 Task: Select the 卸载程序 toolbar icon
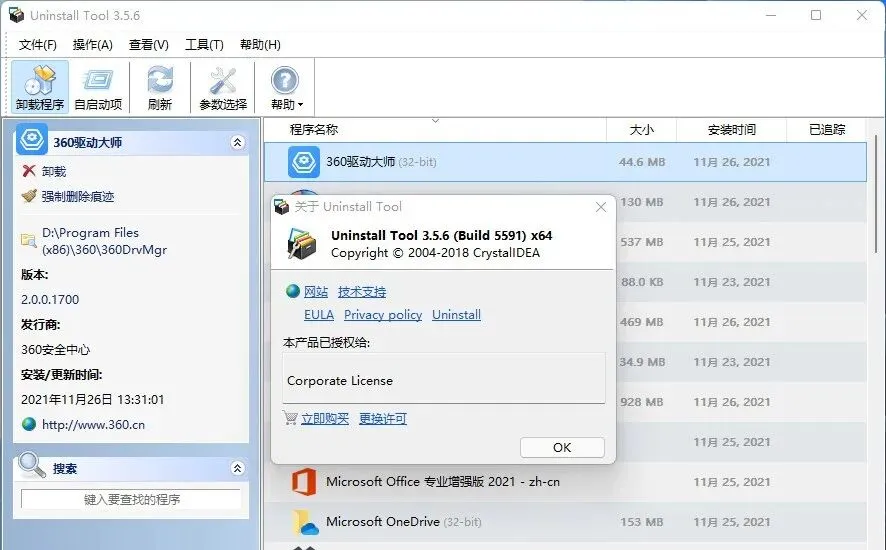pos(40,88)
